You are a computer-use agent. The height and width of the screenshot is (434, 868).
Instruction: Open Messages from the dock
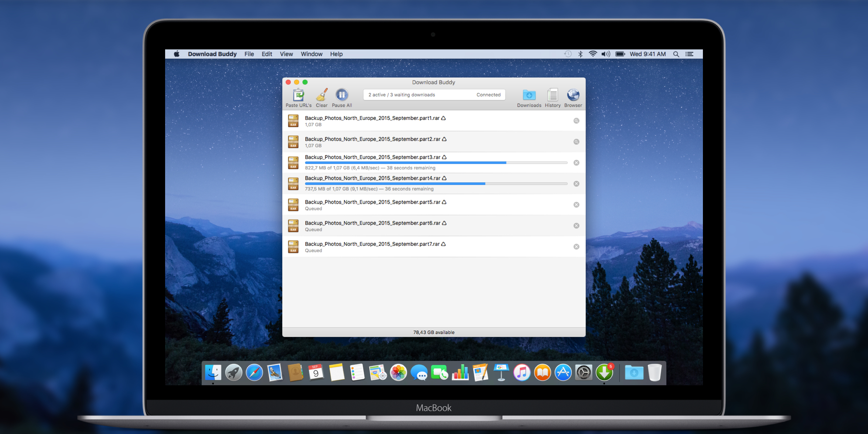click(419, 372)
